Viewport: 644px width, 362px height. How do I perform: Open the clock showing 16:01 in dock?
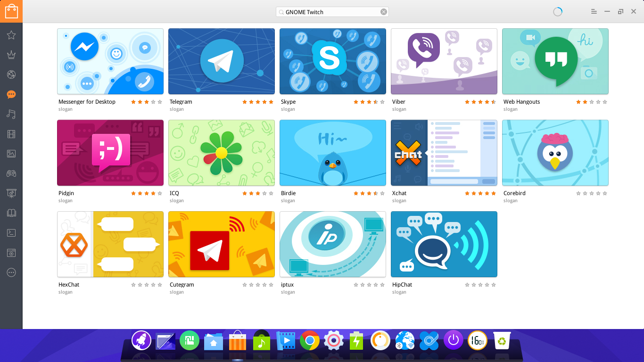478,340
